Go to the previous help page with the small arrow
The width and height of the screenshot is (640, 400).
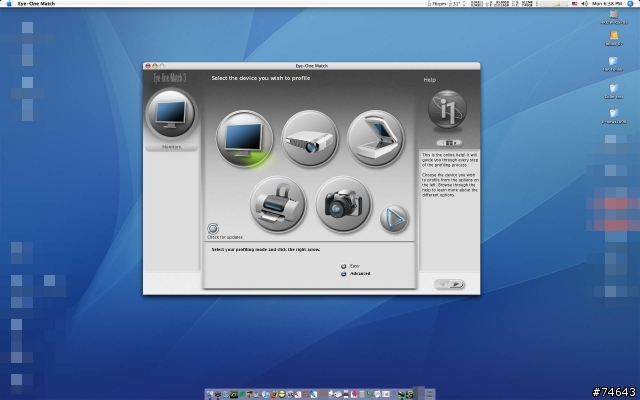(442, 143)
